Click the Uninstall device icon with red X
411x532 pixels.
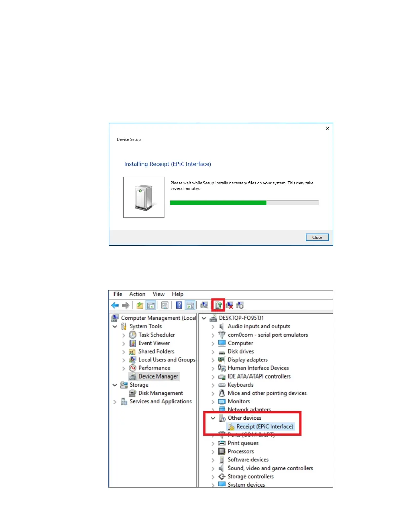coord(229,305)
